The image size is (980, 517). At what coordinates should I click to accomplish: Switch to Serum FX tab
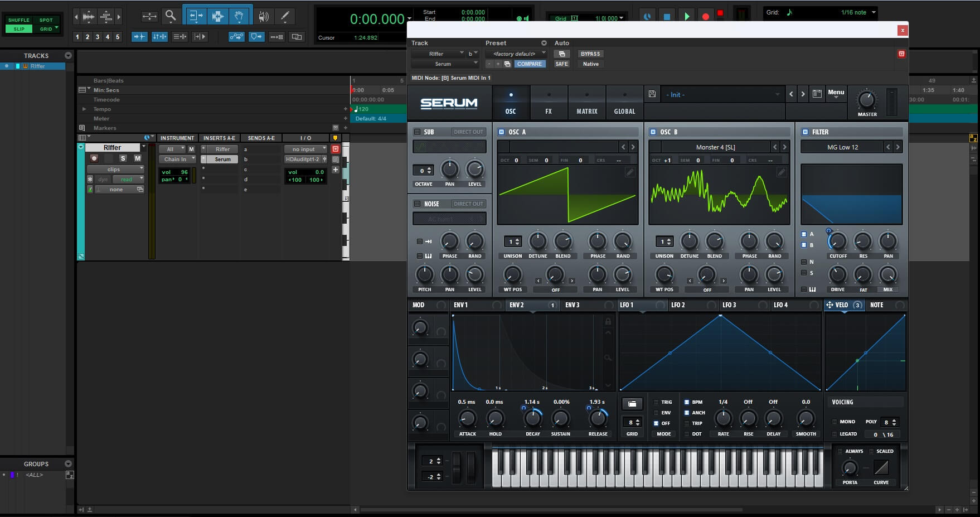click(549, 103)
